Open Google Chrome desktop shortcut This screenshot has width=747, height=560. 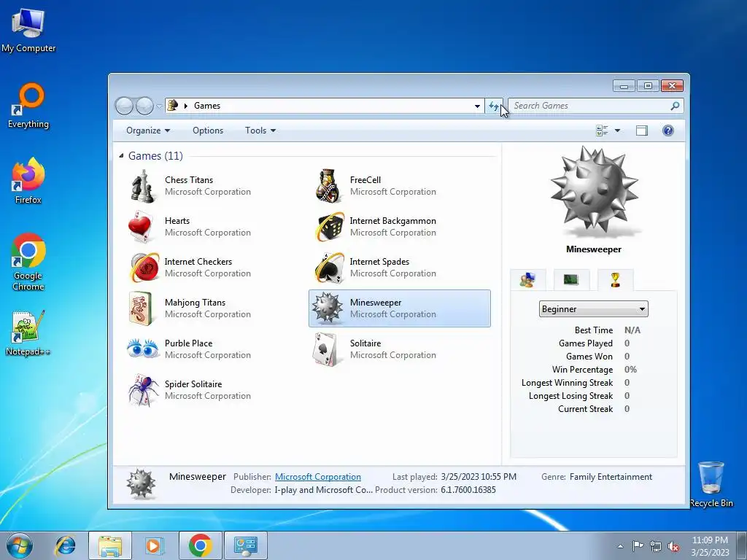(28, 262)
